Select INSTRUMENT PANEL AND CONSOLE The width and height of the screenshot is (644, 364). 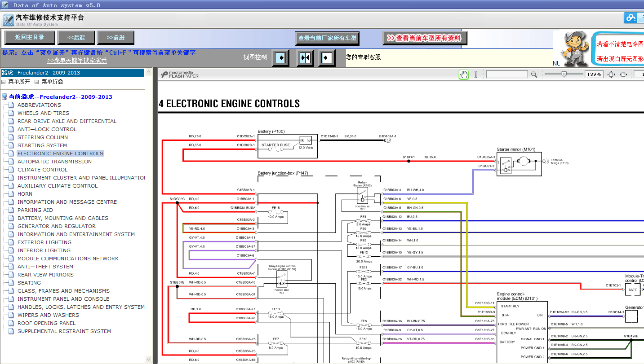63,299
